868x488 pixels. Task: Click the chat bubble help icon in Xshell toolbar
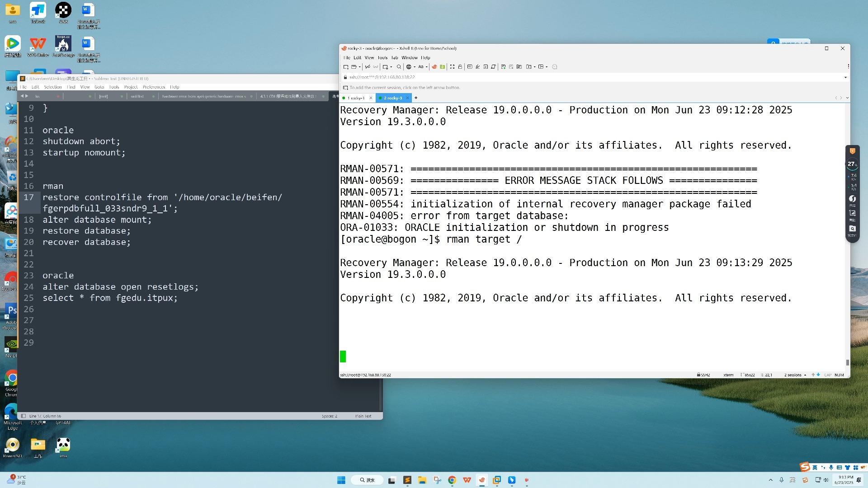tap(555, 67)
